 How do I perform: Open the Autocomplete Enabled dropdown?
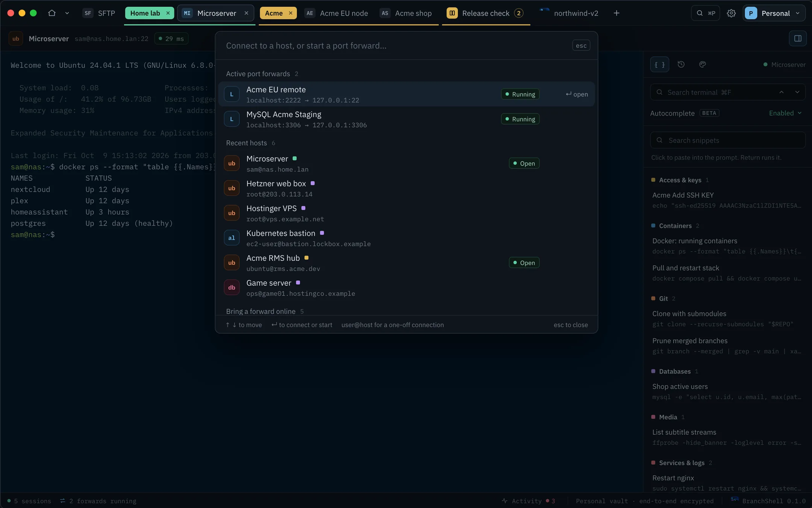click(785, 113)
